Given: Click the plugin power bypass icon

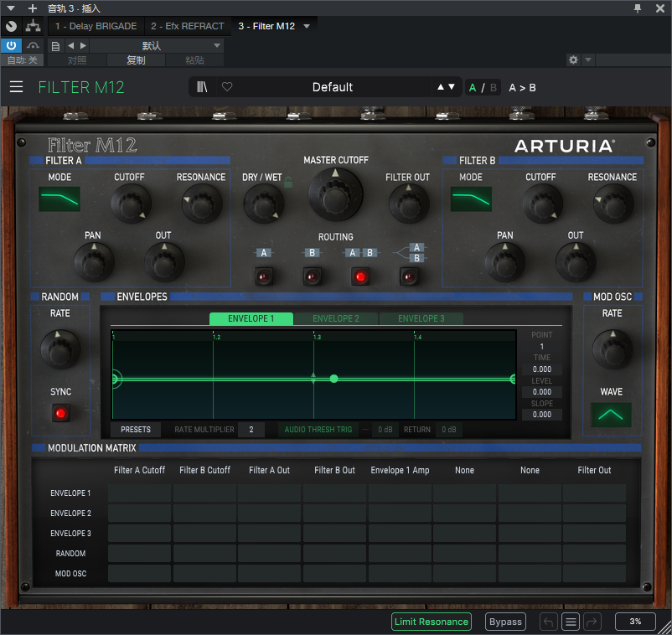Looking at the screenshot, I should pos(11,45).
